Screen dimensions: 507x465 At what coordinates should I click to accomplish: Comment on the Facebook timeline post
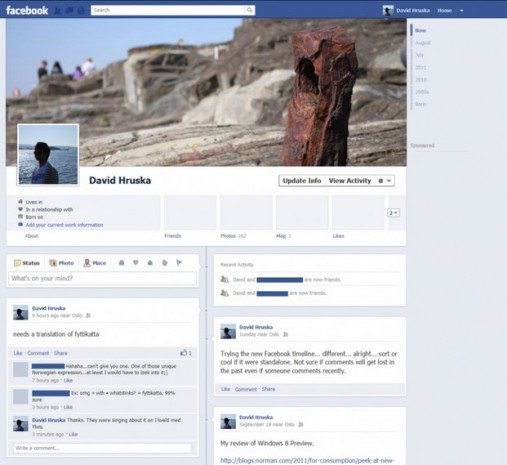(x=246, y=389)
